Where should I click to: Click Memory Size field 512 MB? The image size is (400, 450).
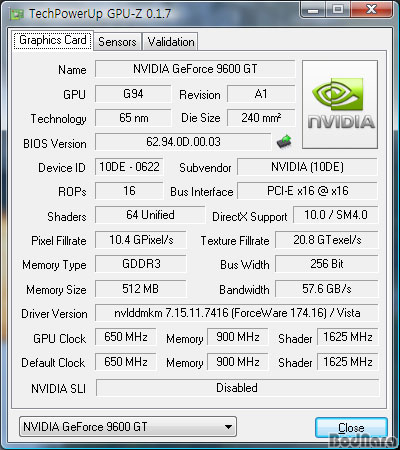tap(141, 289)
